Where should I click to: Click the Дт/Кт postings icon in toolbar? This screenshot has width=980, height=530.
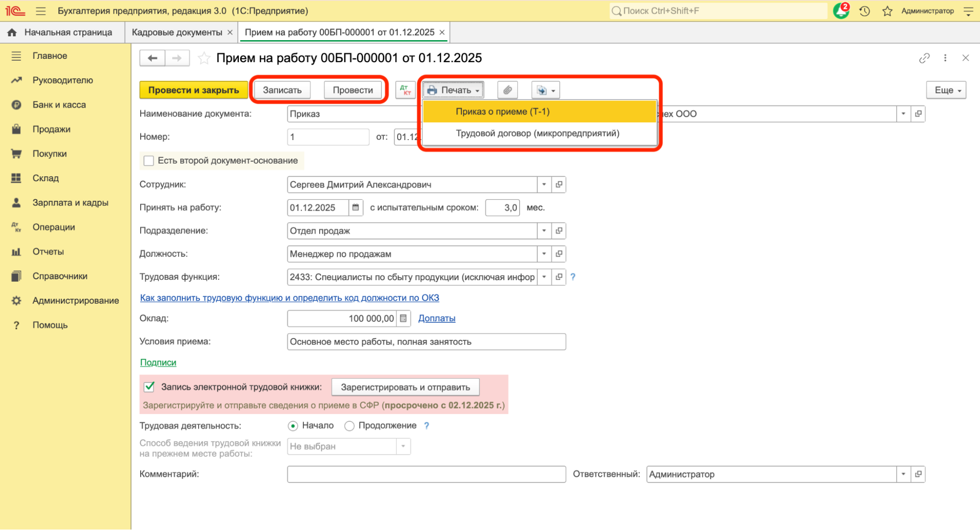[405, 90]
